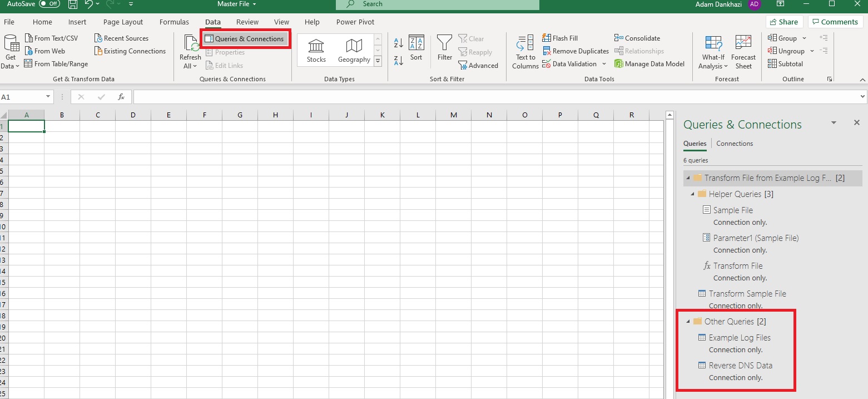Open the Connections tab in the pane
Image resolution: width=868 pixels, height=399 pixels.
pos(735,143)
